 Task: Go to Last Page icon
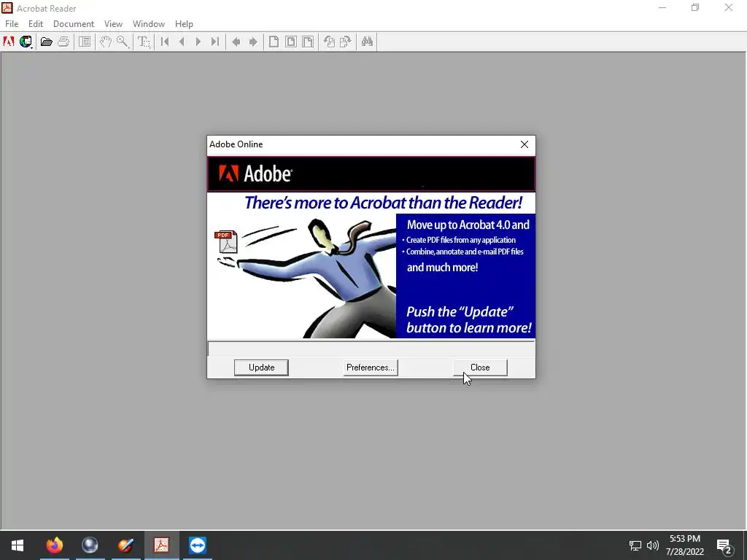215,42
